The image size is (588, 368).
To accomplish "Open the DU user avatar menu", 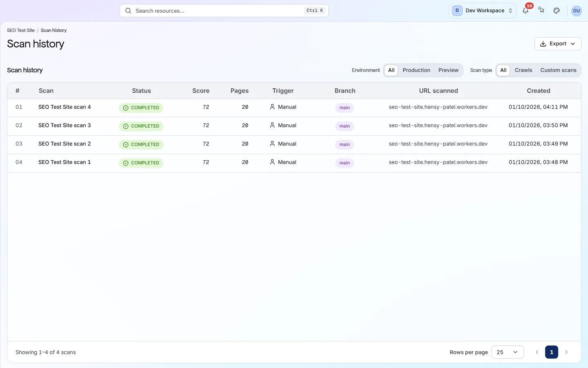I will (576, 11).
